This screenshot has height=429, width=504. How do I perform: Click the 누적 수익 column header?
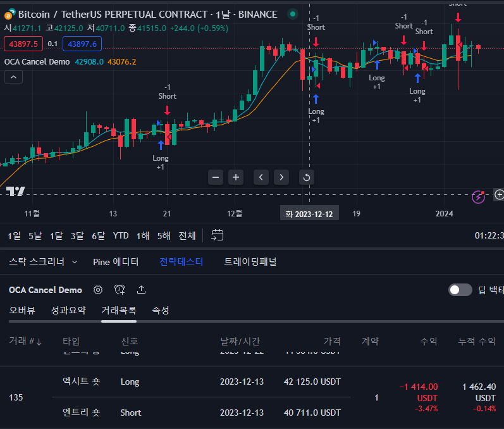[x=477, y=341]
